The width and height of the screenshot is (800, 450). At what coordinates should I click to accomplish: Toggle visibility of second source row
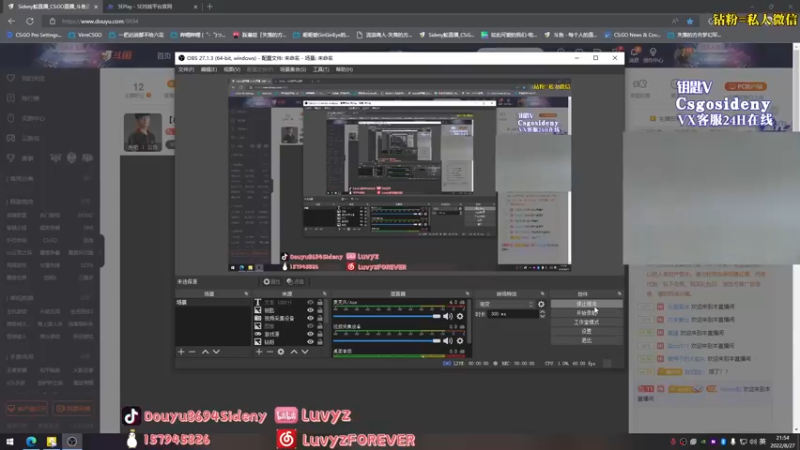tap(310, 310)
